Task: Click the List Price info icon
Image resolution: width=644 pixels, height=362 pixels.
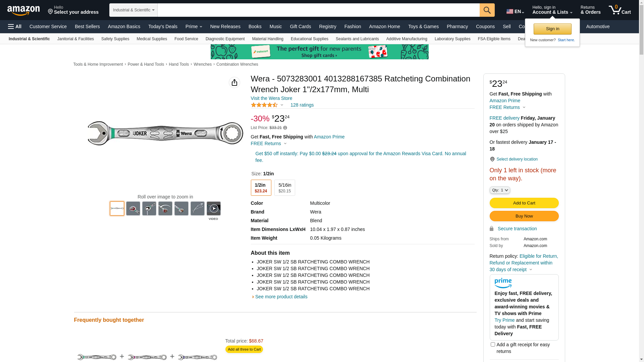Action: click(285, 128)
